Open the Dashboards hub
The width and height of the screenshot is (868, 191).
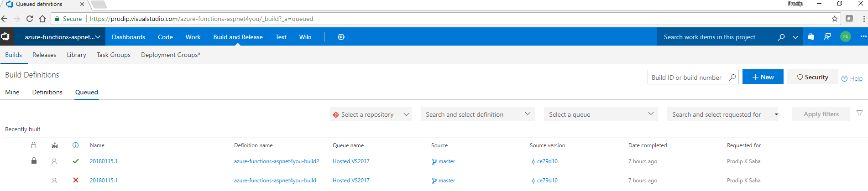coord(129,37)
